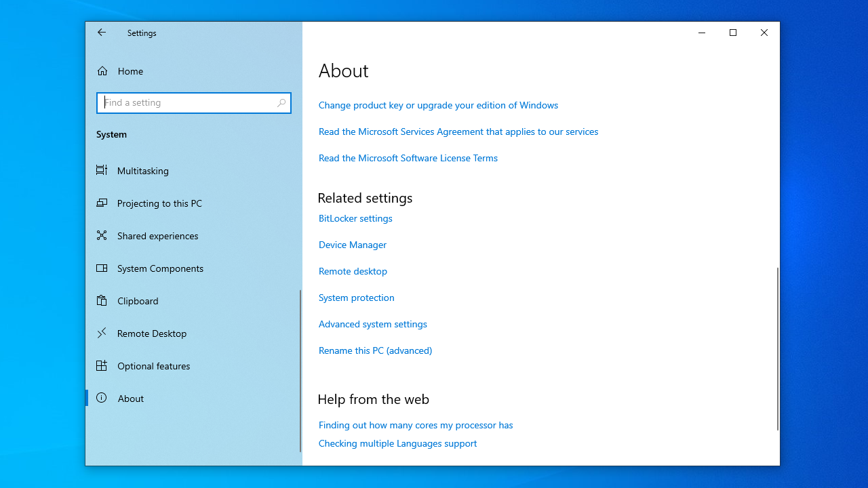
Task: Go to Projecting to this PC
Action: pyautogui.click(x=193, y=203)
